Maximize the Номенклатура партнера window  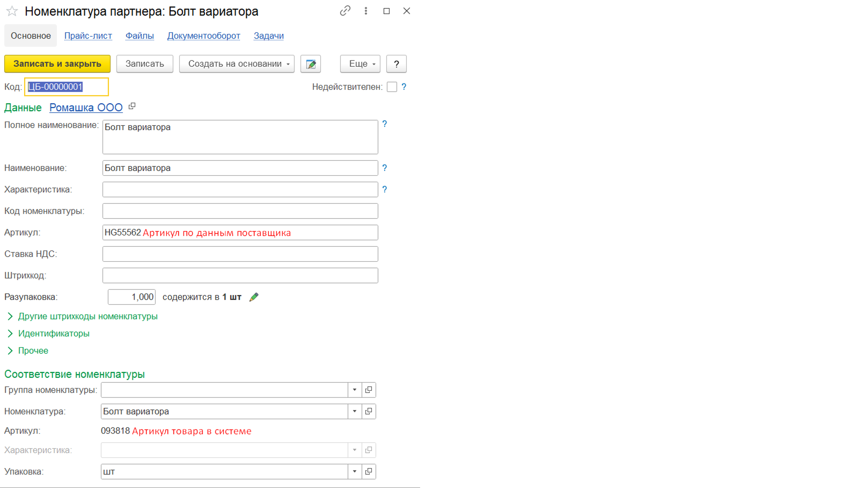click(x=386, y=11)
